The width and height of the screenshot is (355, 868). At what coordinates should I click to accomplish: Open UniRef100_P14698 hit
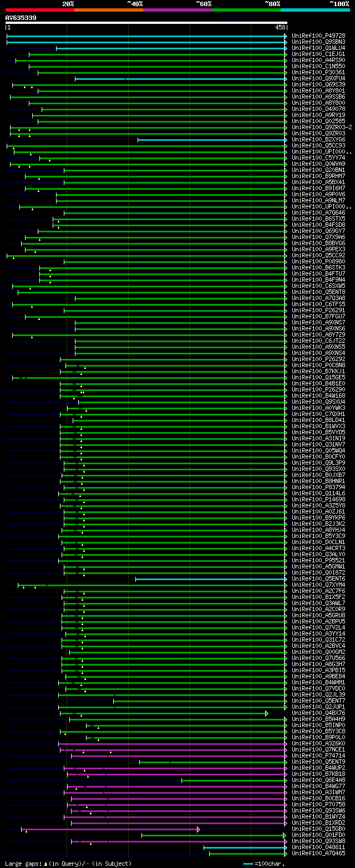click(x=318, y=499)
